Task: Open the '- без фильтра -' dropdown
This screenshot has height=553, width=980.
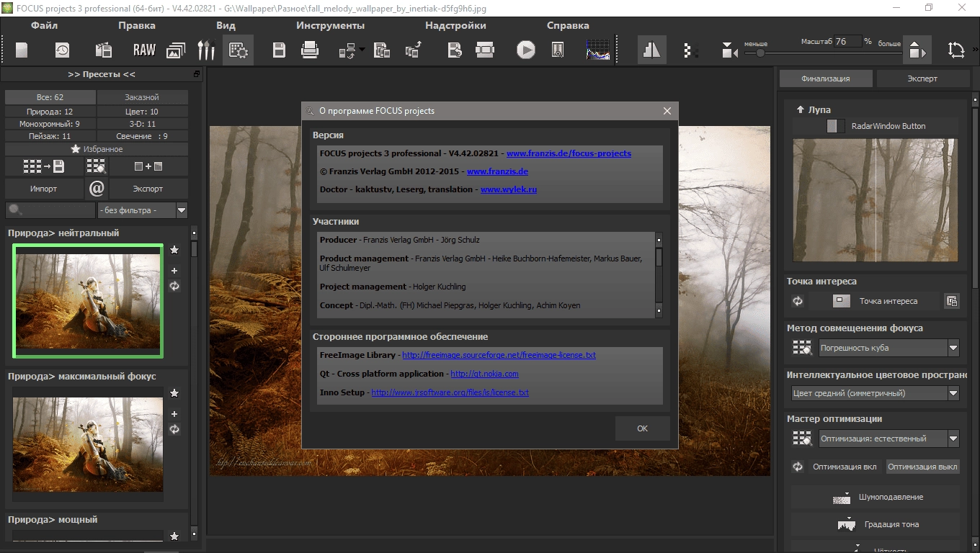Action: coord(142,210)
